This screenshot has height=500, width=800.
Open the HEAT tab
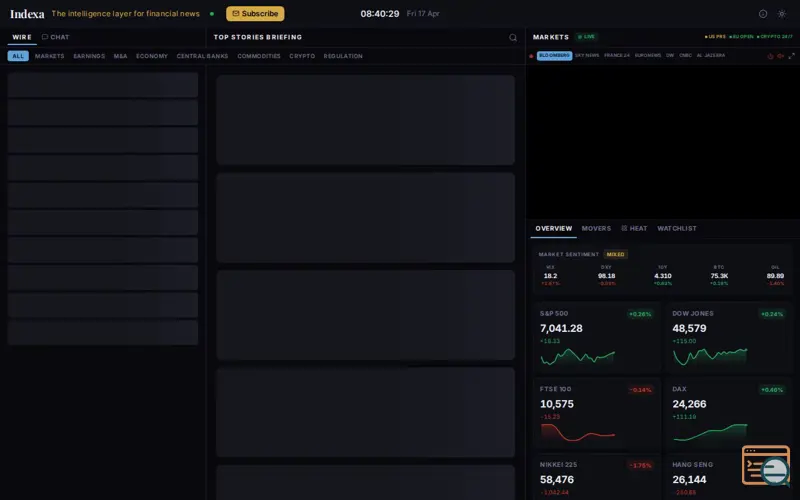634,229
